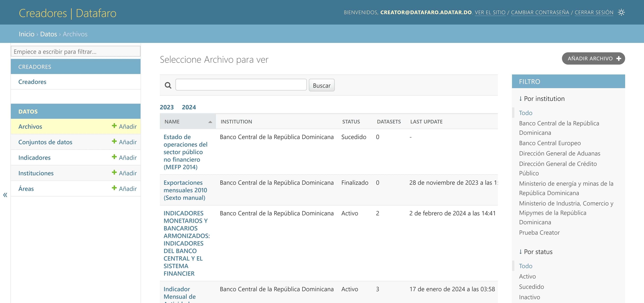This screenshot has height=303, width=644.
Task: Click the '17 de enero de 2024' date cell
Action: pyautogui.click(x=452, y=289)
